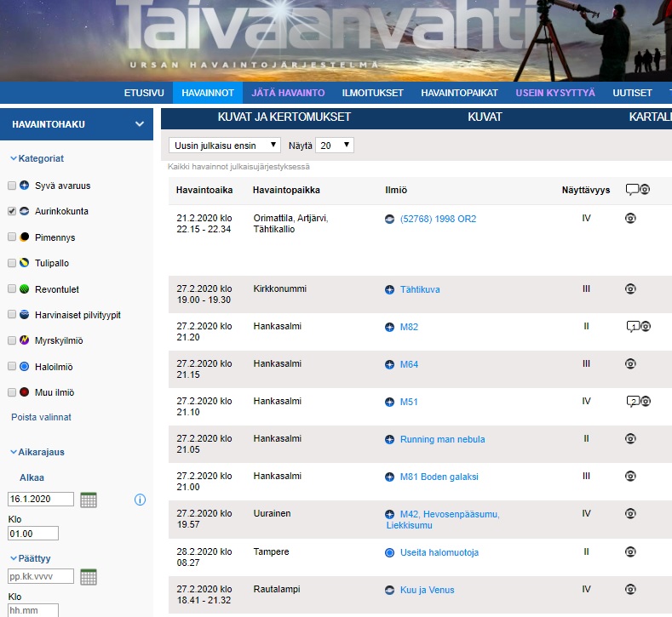Click the comment bubble icon on M82 row
672x617 pixels.
point(632,327)
